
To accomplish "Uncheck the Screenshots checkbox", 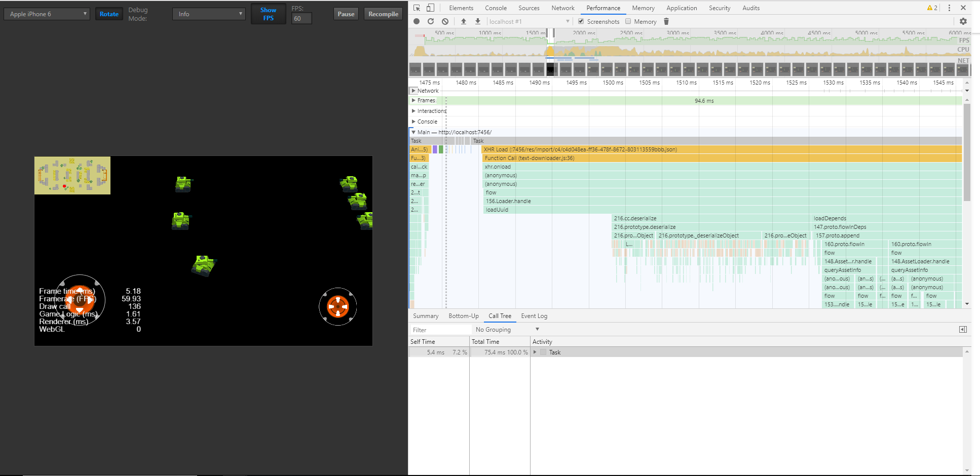I will click(x=581, y=21).
